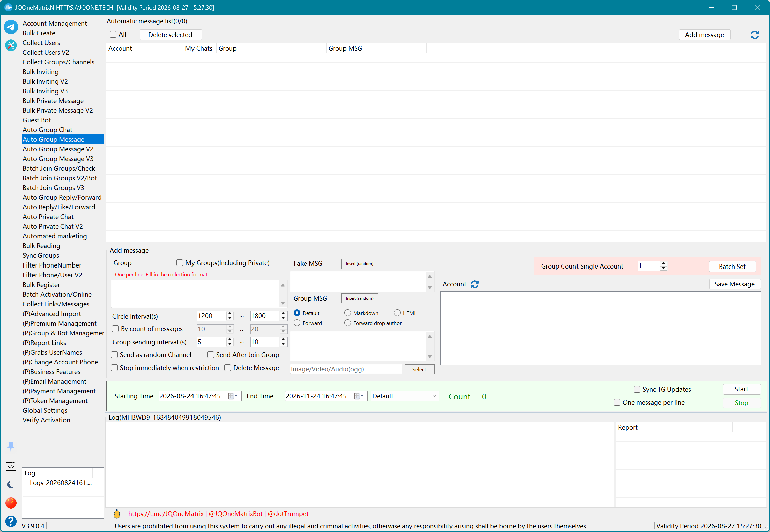Enable Sync TG Updates
770x532 pixels.
tap(637, 389)
